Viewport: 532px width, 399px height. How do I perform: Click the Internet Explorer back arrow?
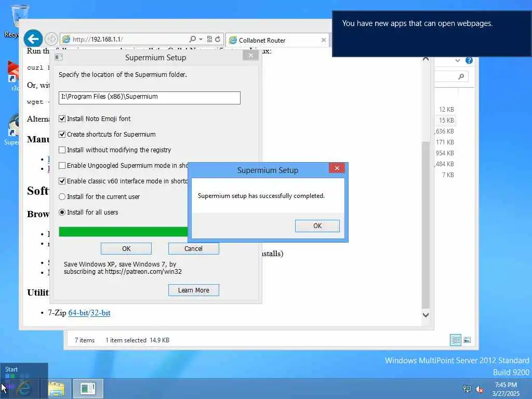[x=33, y=39]
